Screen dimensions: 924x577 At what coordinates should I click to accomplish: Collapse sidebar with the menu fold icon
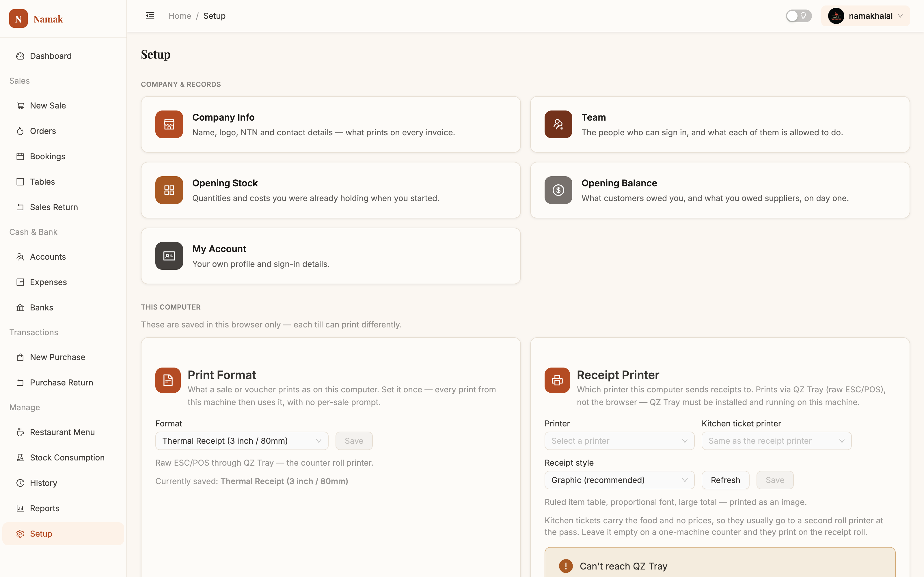pos(150,16)
